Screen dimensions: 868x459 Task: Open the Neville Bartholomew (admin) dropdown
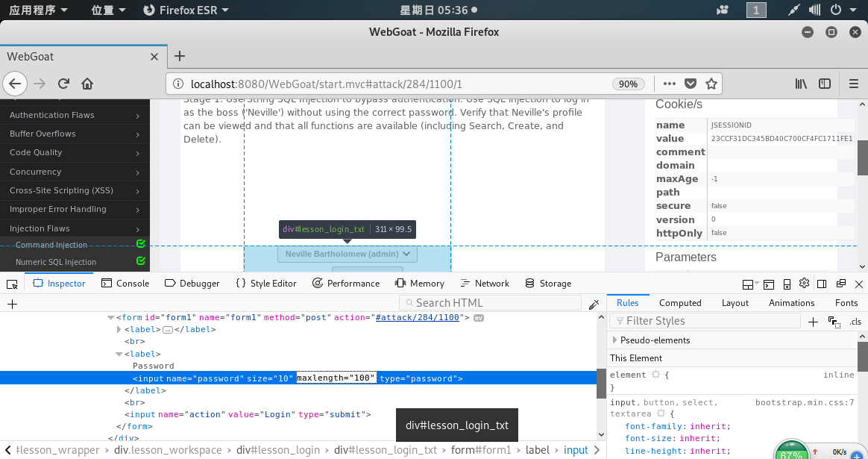tap(347, 254)
